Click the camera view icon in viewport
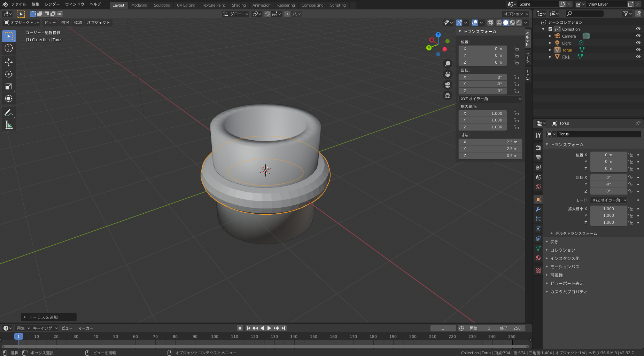 click(448, 85)
